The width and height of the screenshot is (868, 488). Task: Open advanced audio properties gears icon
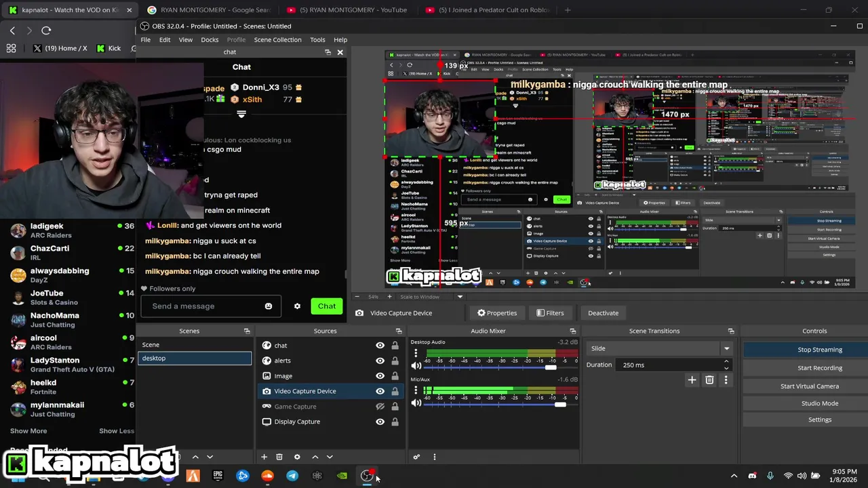point(416,457)
